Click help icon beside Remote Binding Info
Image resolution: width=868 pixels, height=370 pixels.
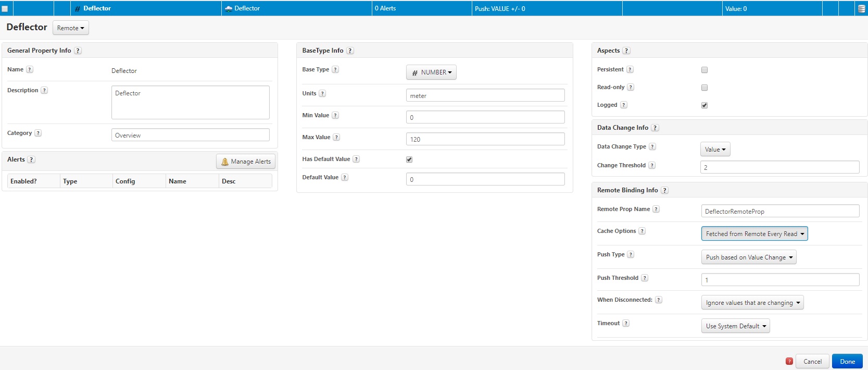664,190
